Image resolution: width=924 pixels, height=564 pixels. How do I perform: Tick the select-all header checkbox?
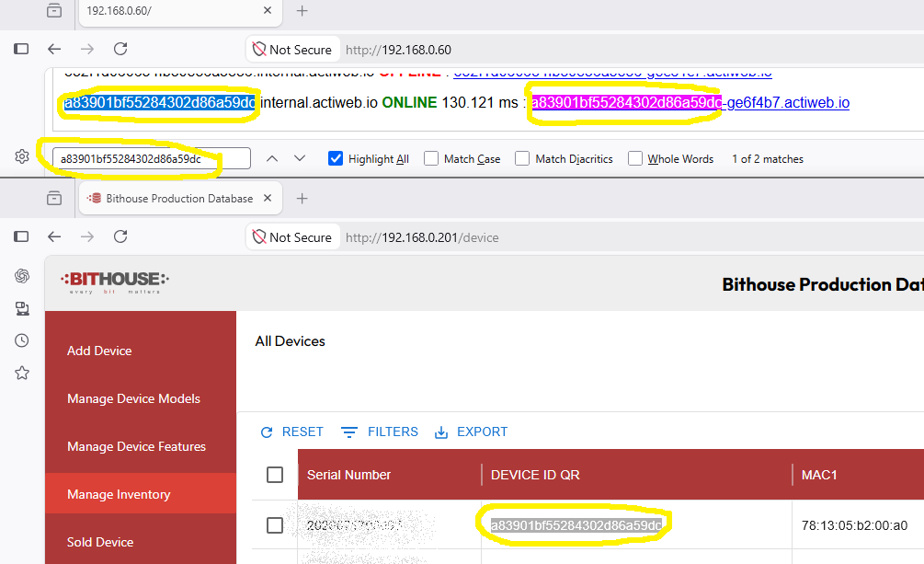(x=275, y=475)
